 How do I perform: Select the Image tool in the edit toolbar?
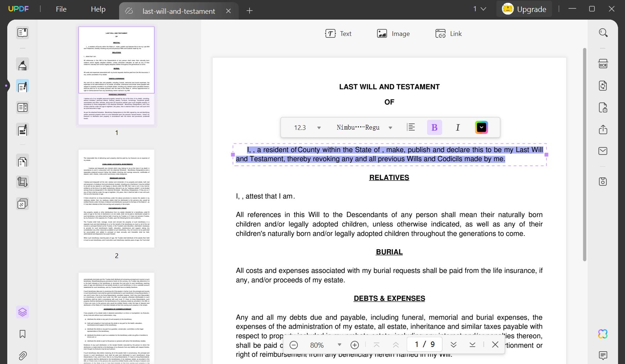click(x=394, y=33)
